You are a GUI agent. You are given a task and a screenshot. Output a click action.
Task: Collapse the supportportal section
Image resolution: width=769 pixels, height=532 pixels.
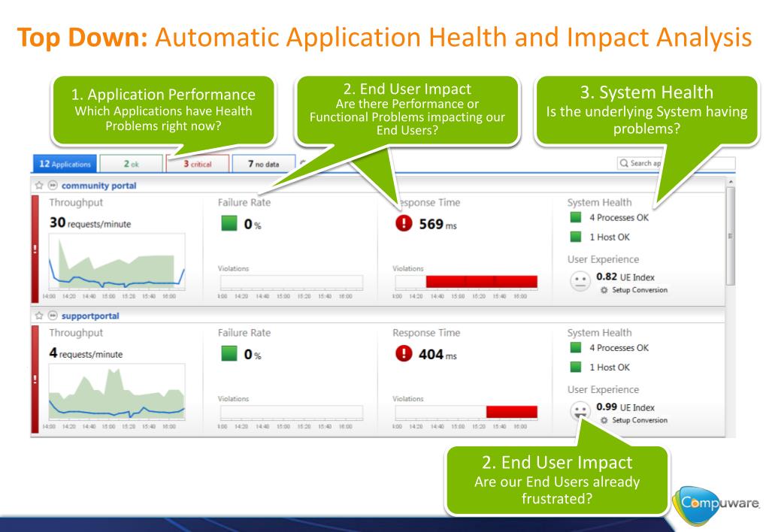pyautogui.click(x=53, y=316)
